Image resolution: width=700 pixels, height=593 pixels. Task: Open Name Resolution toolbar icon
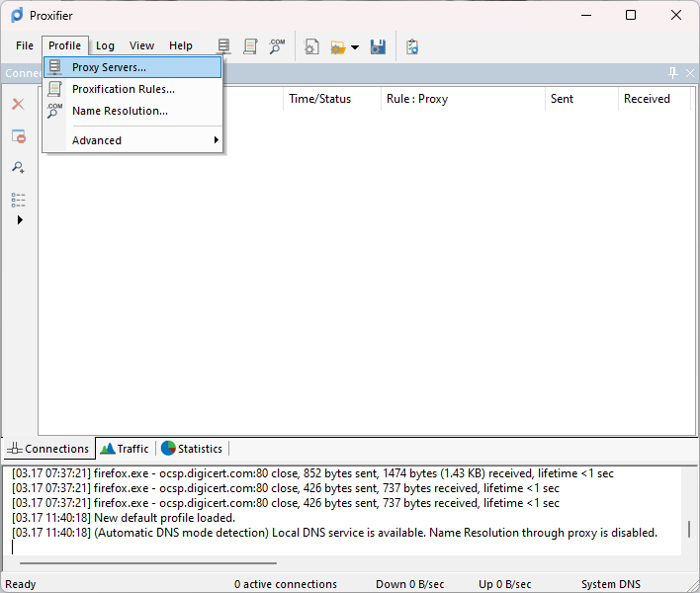pos(277,46)
